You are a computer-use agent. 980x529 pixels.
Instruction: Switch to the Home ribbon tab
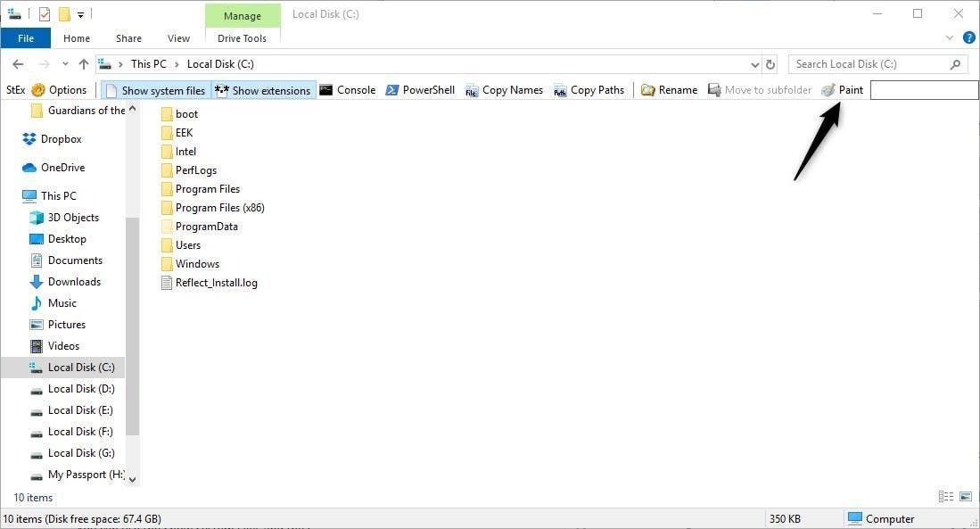77,38
